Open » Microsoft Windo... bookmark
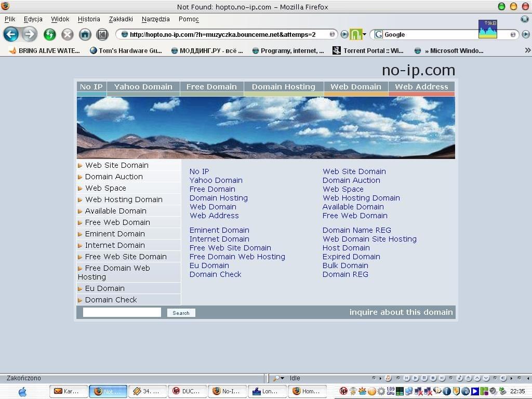 [x=449, y=50]
